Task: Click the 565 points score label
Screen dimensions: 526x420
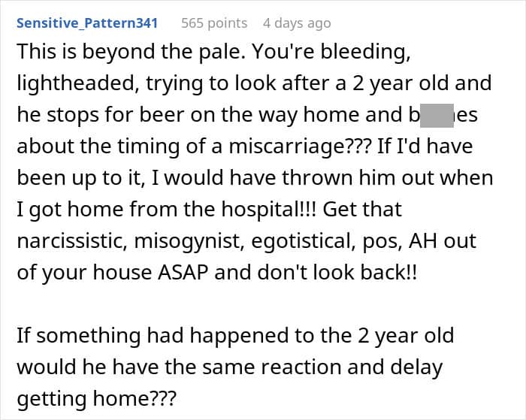Action: tap(214, 23)
